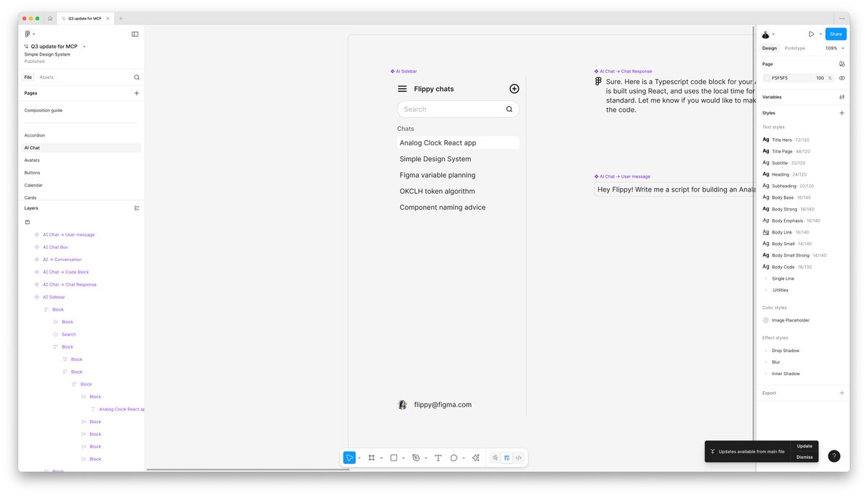Collapse all layers icon in Layers header
868x496 pixels.
coord(137,208)
